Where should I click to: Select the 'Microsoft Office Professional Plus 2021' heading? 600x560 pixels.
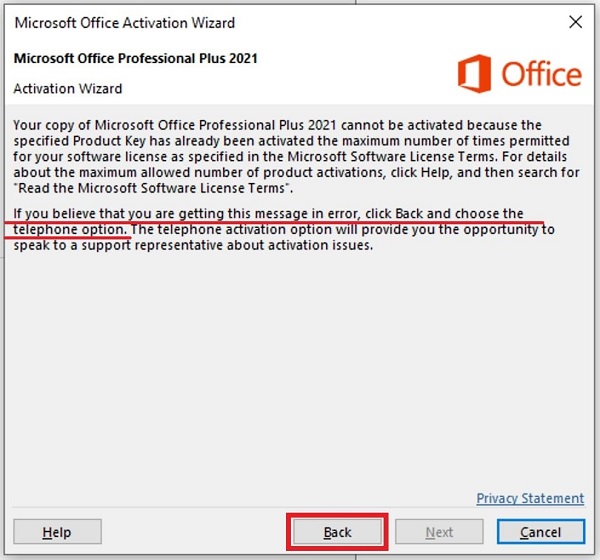click(x=136, y=58)
